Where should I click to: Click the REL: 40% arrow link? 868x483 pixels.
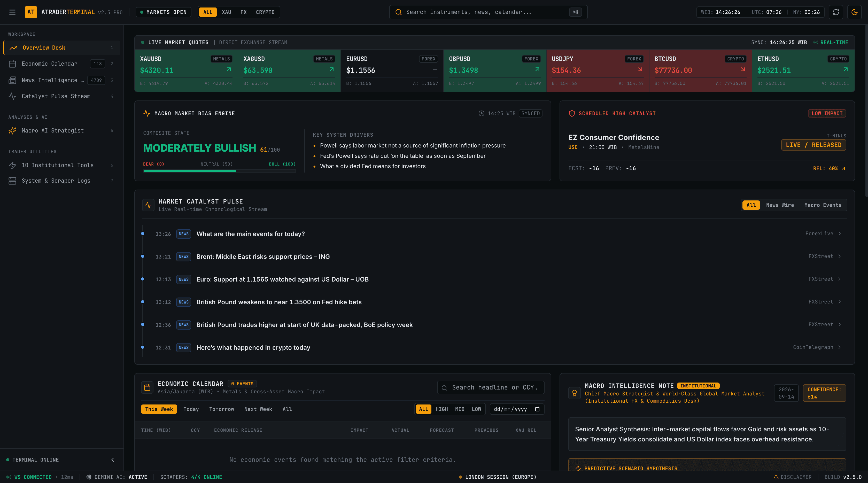[x=829, y=168]
